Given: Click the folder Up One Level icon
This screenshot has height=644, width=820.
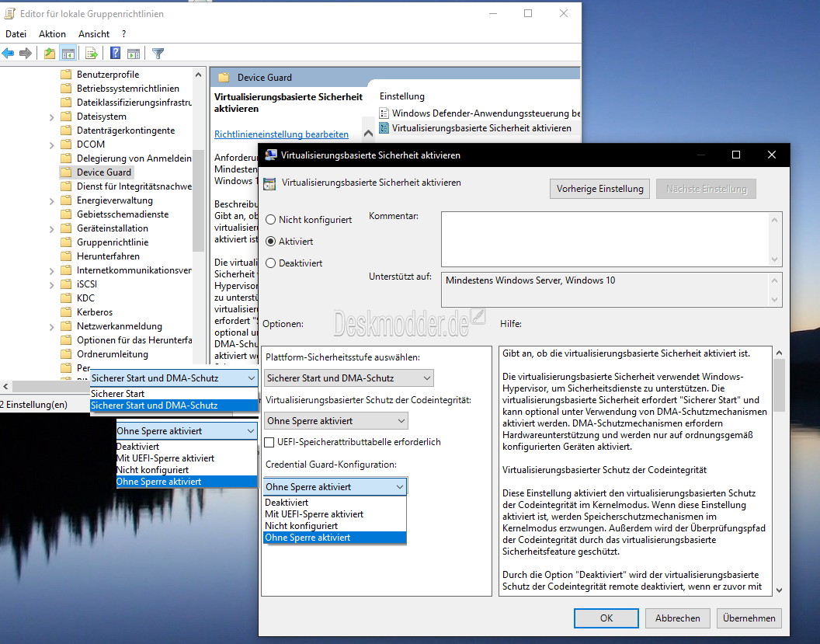Looking at the screenshot, I should 50,53.
